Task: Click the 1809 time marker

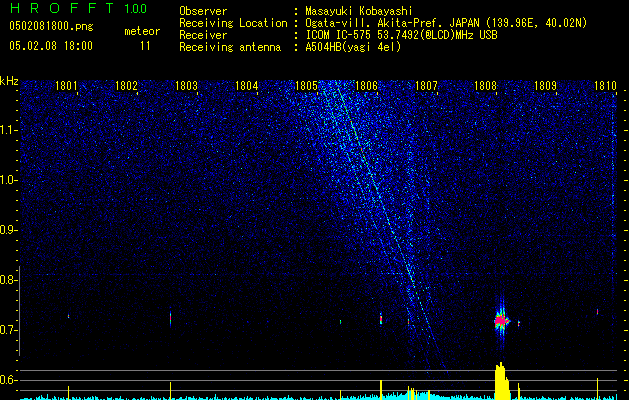Action: [x=545, y=85]
